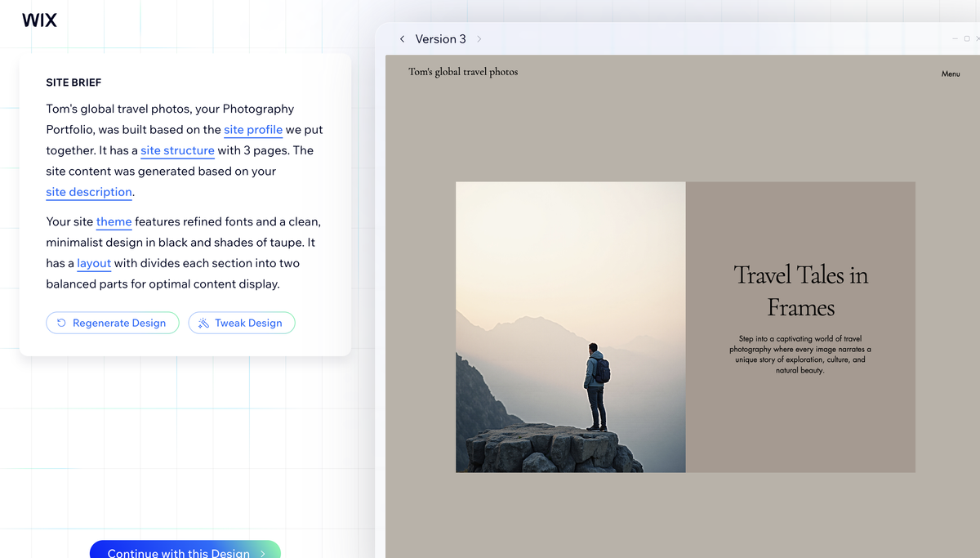Click the magic wand icon on Tweak Design
The height and width of the screenshot is (558, 980).
click(x=203, y=323)
